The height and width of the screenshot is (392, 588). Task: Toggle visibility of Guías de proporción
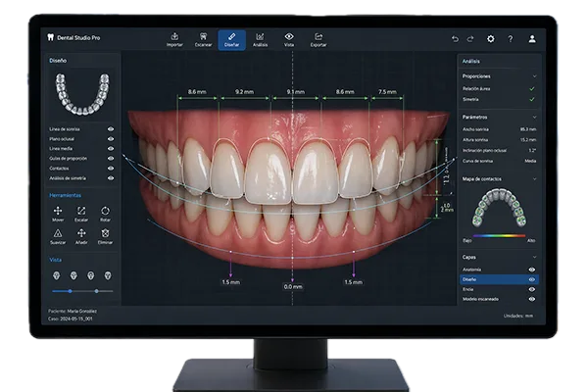[111, 159]
